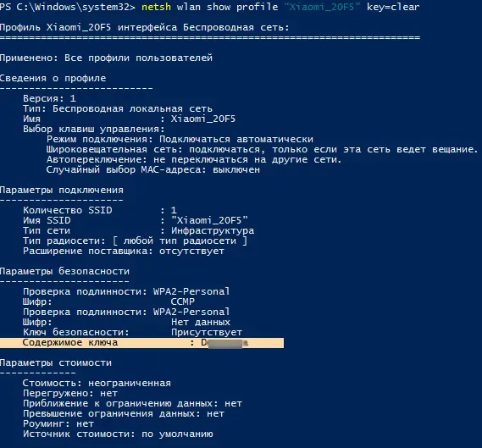Click 'Случайный выбор MAC-адреса: выключен' line
Screen dimensions: 482x448
[x=153, y=169]
